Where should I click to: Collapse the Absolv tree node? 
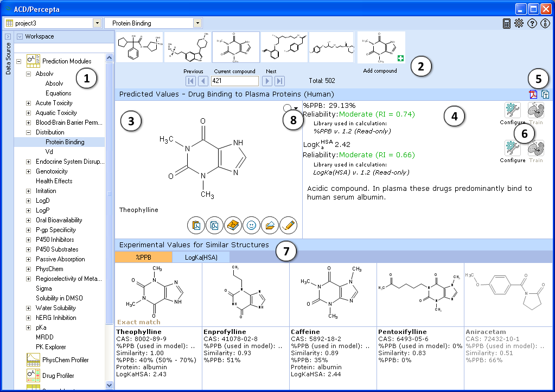point(28,74)
